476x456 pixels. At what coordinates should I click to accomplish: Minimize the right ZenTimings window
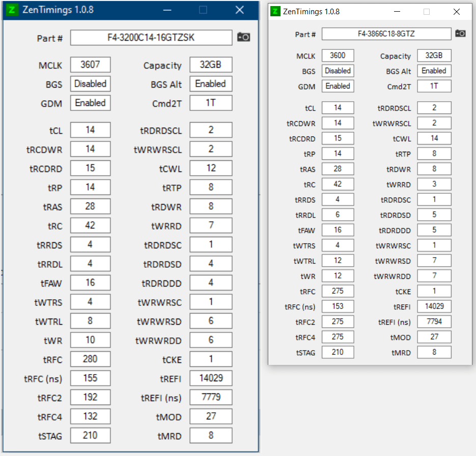397,12
